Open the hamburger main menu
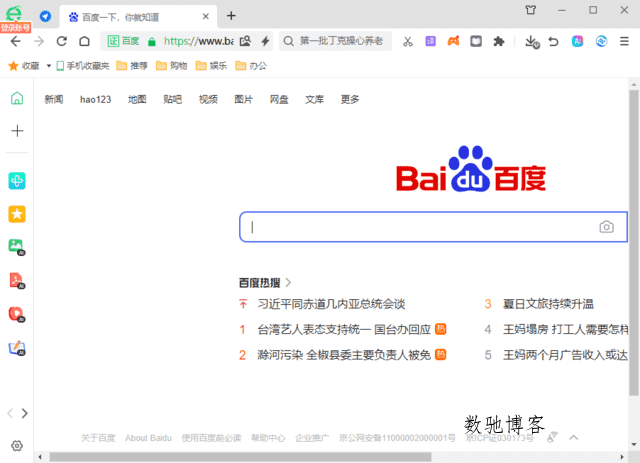 (624, 41)
